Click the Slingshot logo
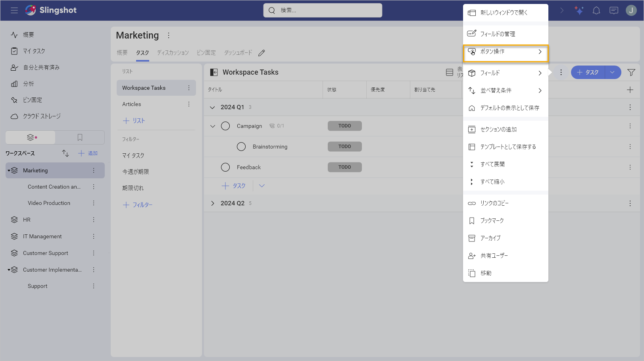This screenshot has height=361, width=644. coord(51,10)
